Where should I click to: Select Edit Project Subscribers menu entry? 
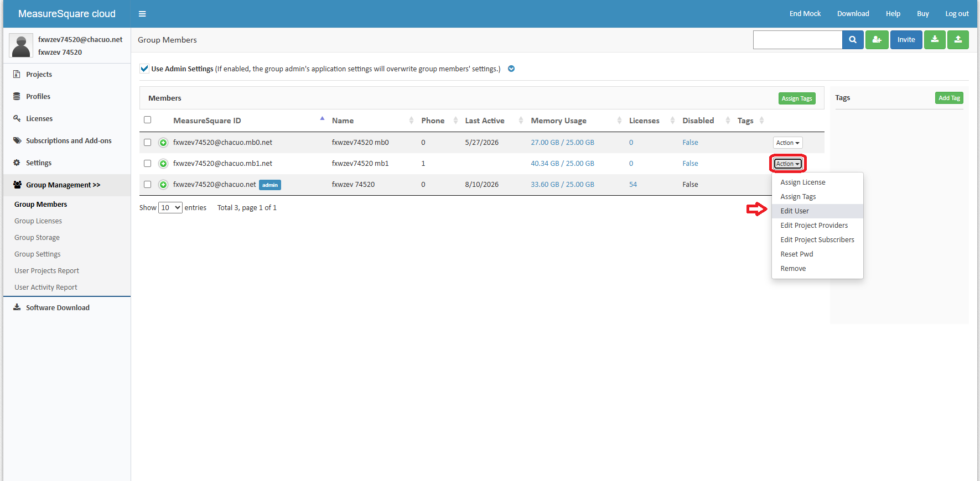click(x=817, y=240)
